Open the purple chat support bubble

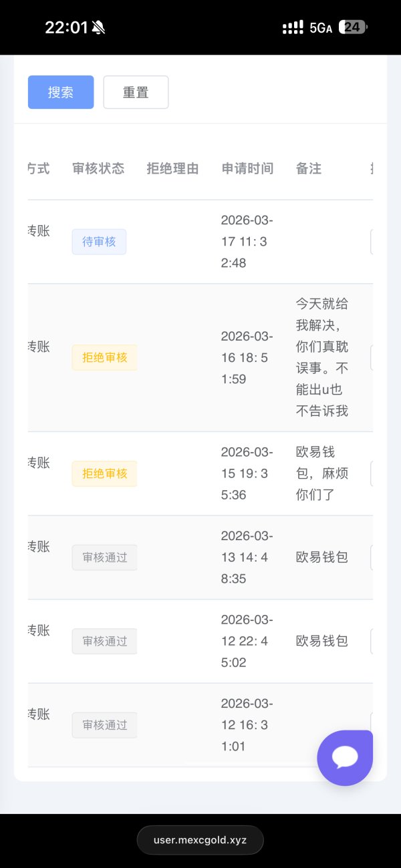point(345,758)
